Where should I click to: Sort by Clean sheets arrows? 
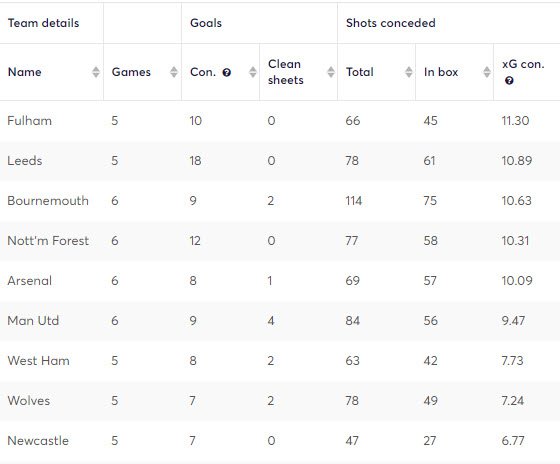tap(331, 72)
